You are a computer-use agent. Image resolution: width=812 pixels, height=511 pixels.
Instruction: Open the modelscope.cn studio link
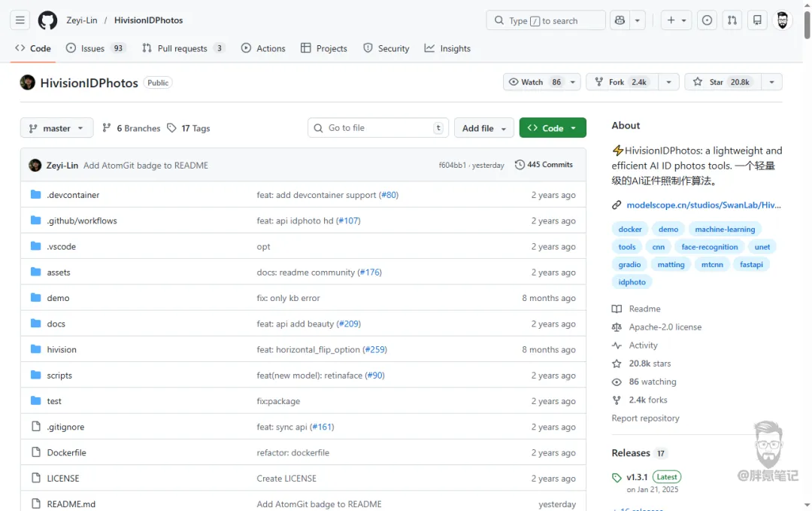tap(703, 205)
